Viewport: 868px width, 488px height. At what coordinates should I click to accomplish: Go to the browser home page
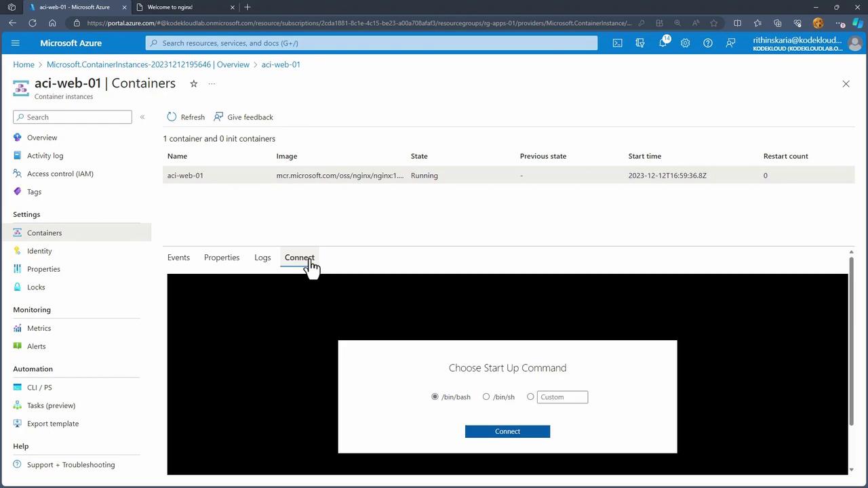click(x=52, y=23)
